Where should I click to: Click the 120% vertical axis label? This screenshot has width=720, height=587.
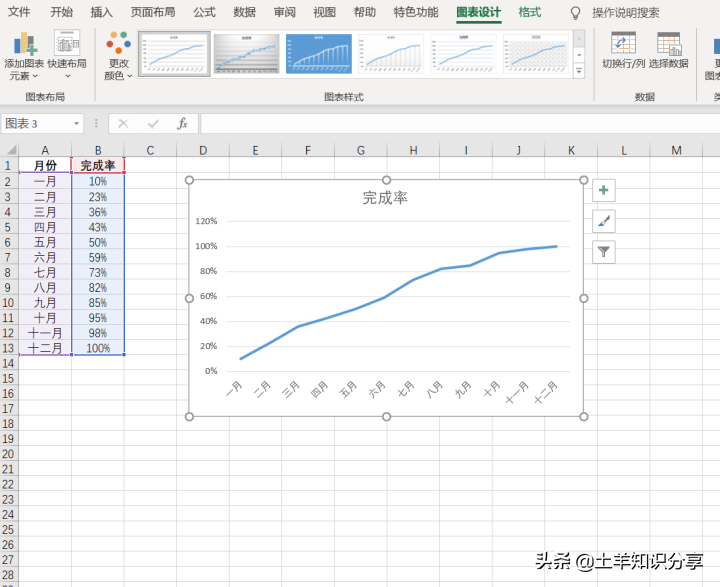206,221
